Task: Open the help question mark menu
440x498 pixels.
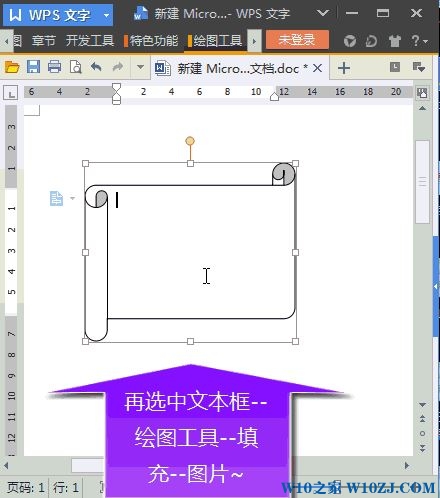Action: pos(419,41)
